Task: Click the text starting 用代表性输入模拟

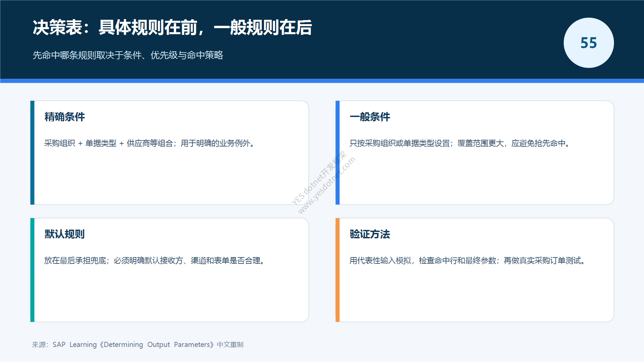Action: click(468, 260)
